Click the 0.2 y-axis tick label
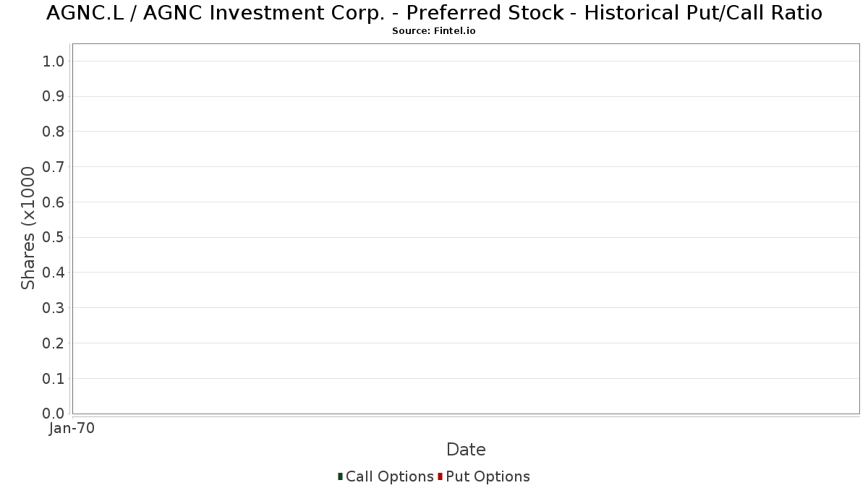This screenshot has height=488, width=868. click(x=54, y=343)
